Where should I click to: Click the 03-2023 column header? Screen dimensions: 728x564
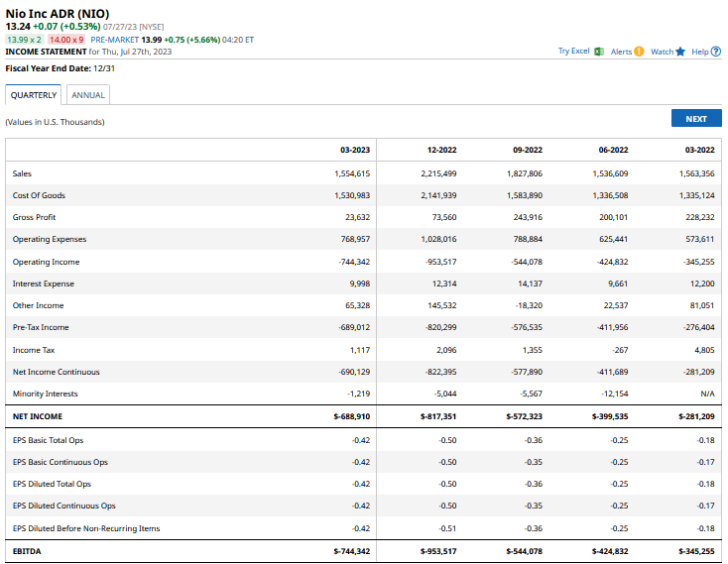[354, 150]
